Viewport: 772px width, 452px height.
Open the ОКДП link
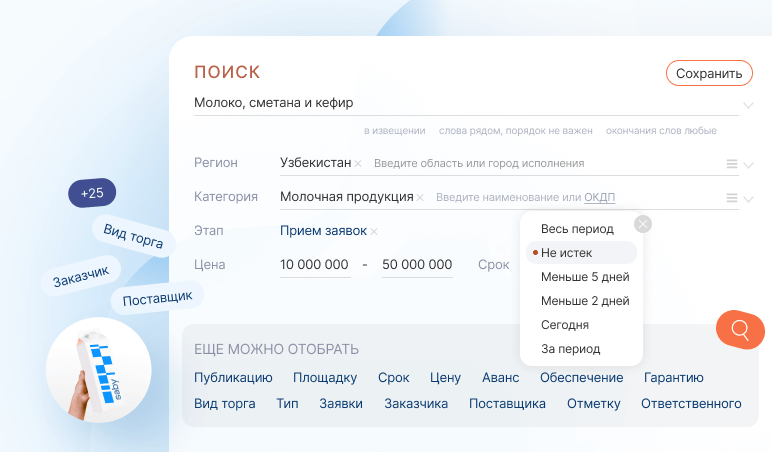[600, 197]
